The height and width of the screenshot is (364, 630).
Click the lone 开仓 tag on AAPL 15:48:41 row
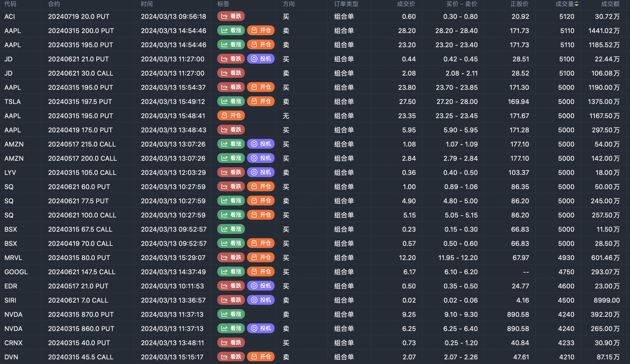click(x=231, y=116)
